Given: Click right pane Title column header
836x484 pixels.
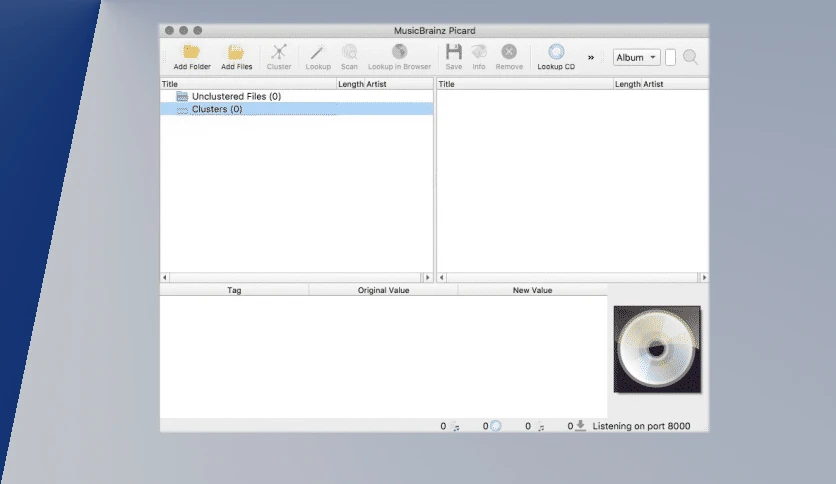Looking at the screenshot, I should pos(525,84).
